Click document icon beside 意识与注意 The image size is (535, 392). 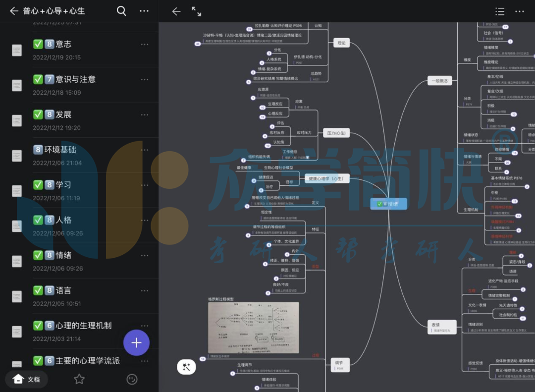tap(17, 85)
